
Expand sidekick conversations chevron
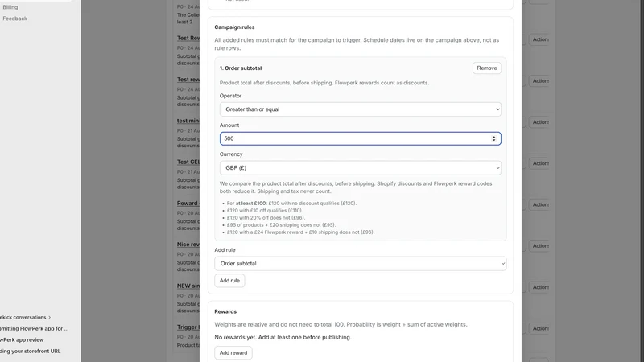click(50, 317)
